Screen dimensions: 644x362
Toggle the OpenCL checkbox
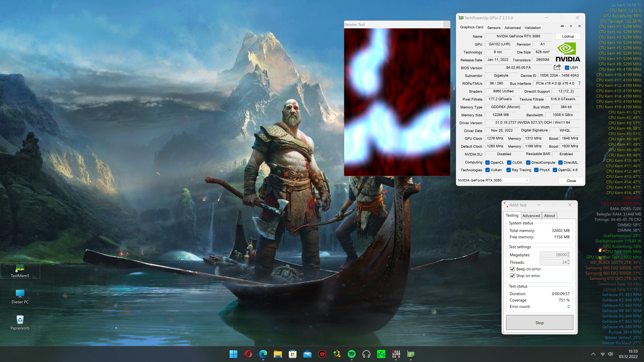click(x=487, y=162)
